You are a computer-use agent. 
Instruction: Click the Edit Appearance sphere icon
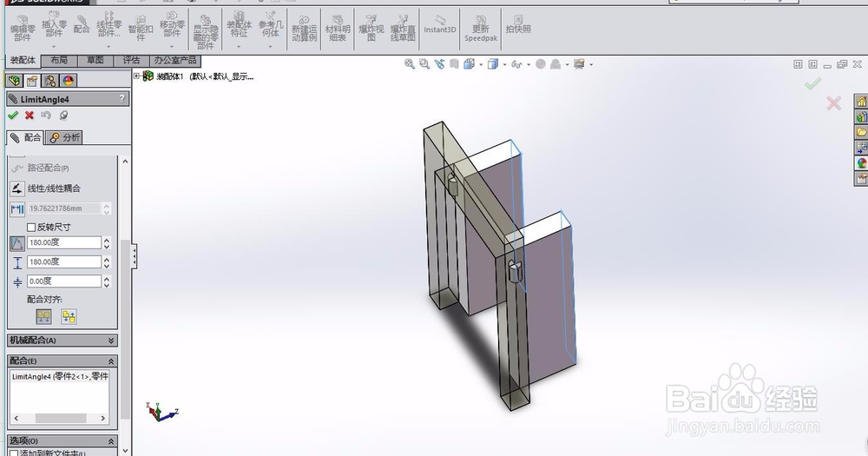click(541, 64)
